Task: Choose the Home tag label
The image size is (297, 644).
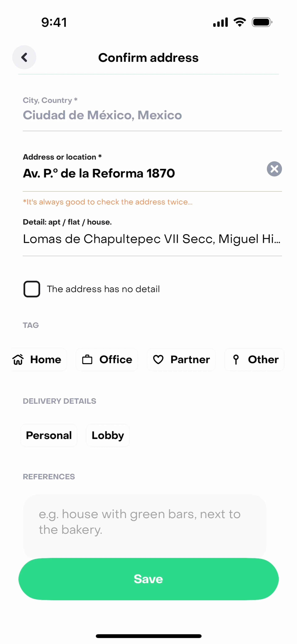Action: [x=46, y=360]
